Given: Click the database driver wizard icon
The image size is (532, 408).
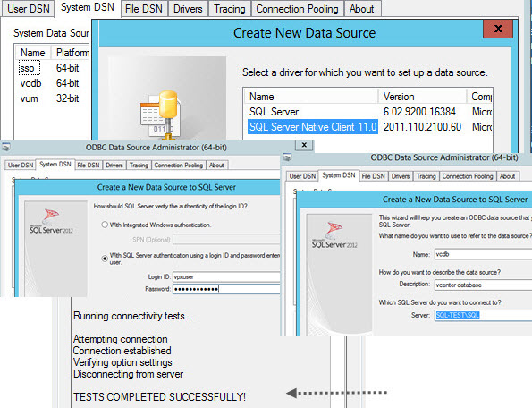Looking at the screenshot, I should click(160, 115).
